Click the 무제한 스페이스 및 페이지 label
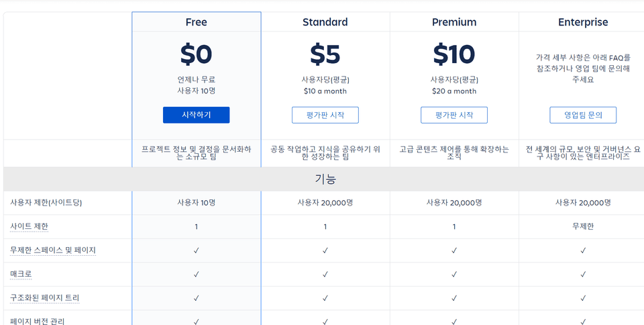This screenshot has height=325, width=644. click(x=53, y=250)
